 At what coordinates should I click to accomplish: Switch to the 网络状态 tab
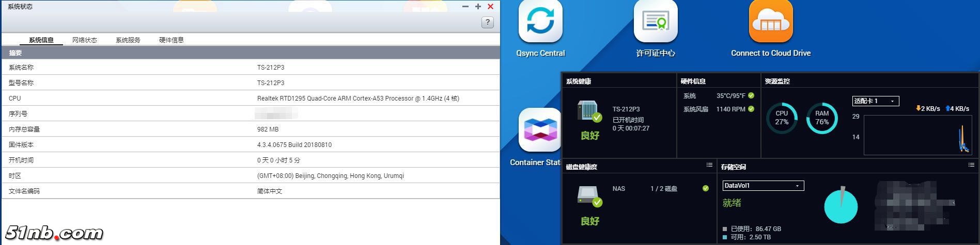coord(85,40)
